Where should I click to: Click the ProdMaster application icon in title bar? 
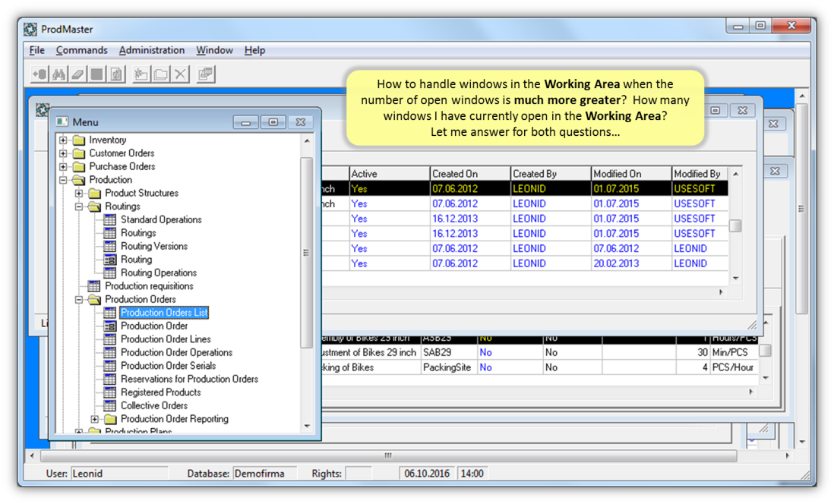pyautogui.click(x=31, y=30)
